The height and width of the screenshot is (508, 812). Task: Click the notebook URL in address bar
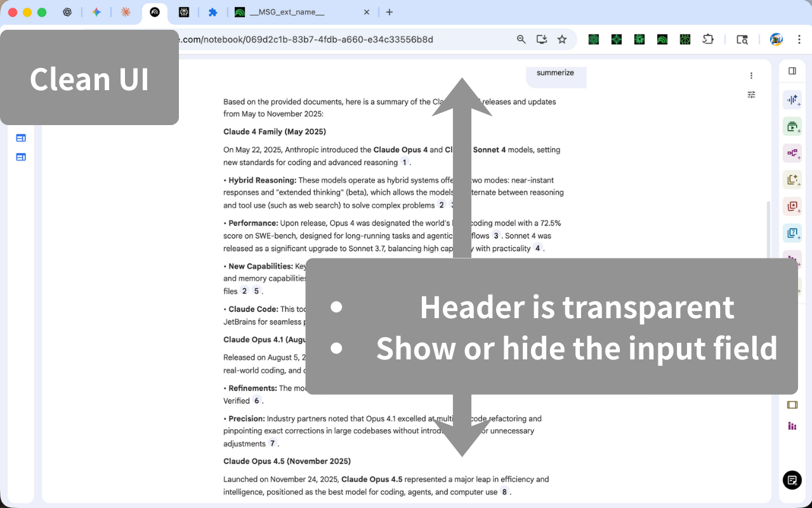coord(306,39)
